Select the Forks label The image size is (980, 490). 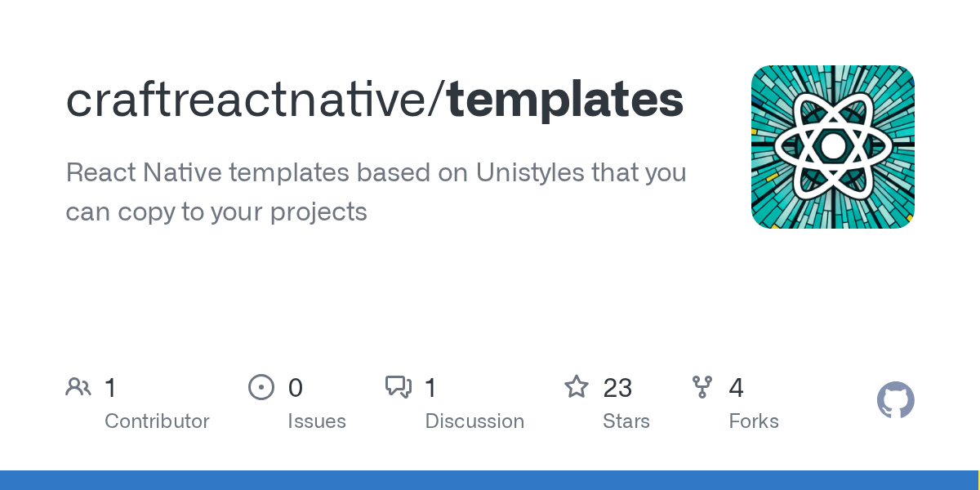coord(754,421)
